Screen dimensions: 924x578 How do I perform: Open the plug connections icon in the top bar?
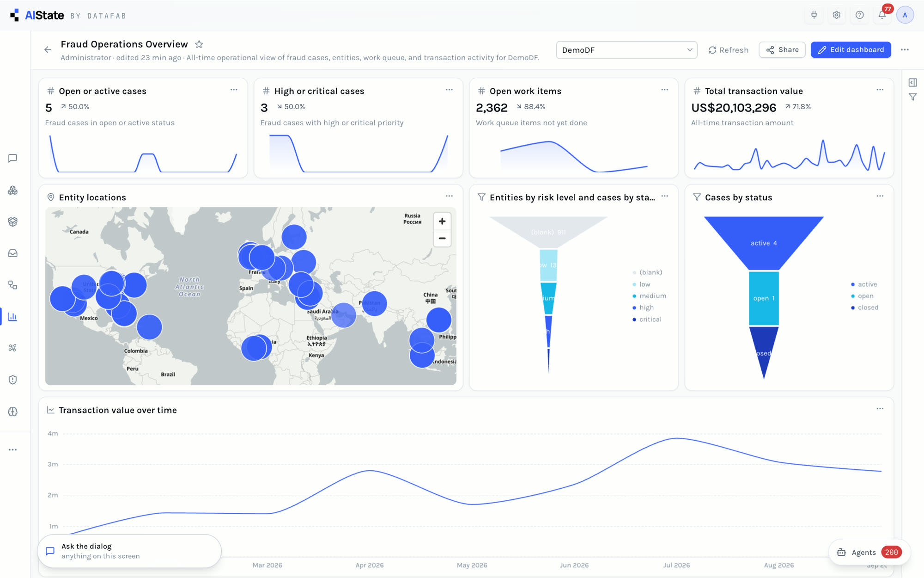tap(814, 15)
